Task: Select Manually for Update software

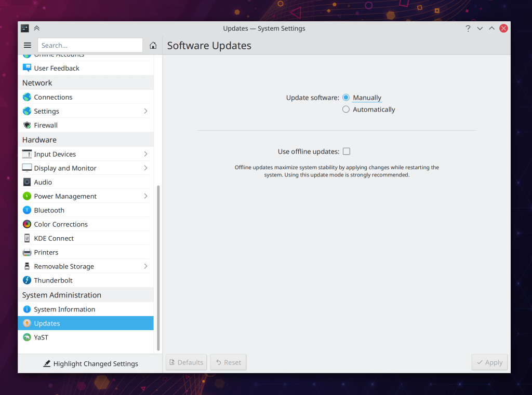Action: tap(346, 98)
